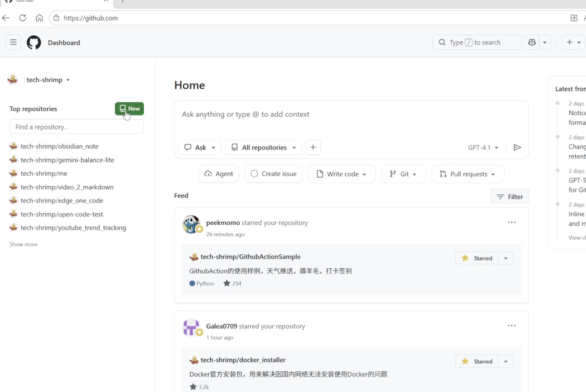Click the Python language label

(x=201, y=283)
